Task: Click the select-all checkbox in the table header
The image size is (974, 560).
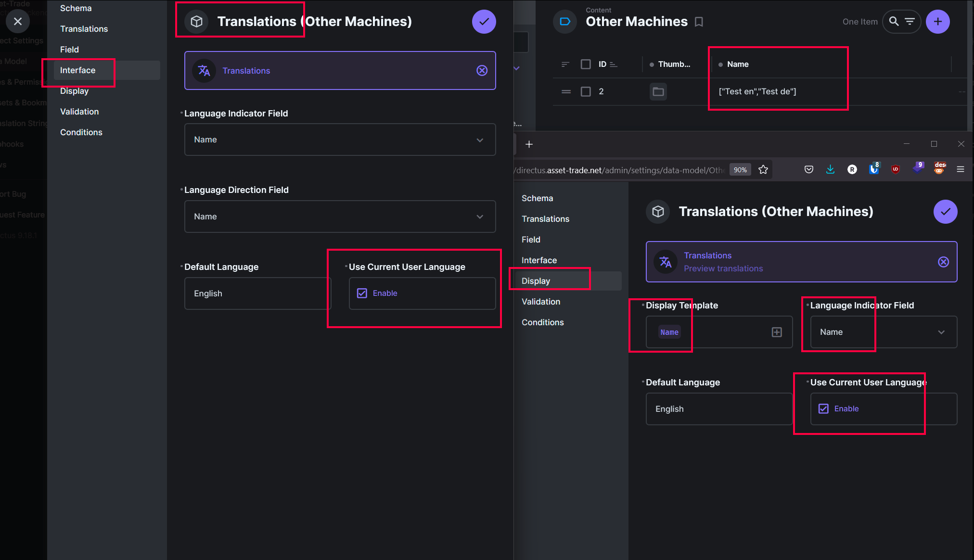Action: click(586, 64)
